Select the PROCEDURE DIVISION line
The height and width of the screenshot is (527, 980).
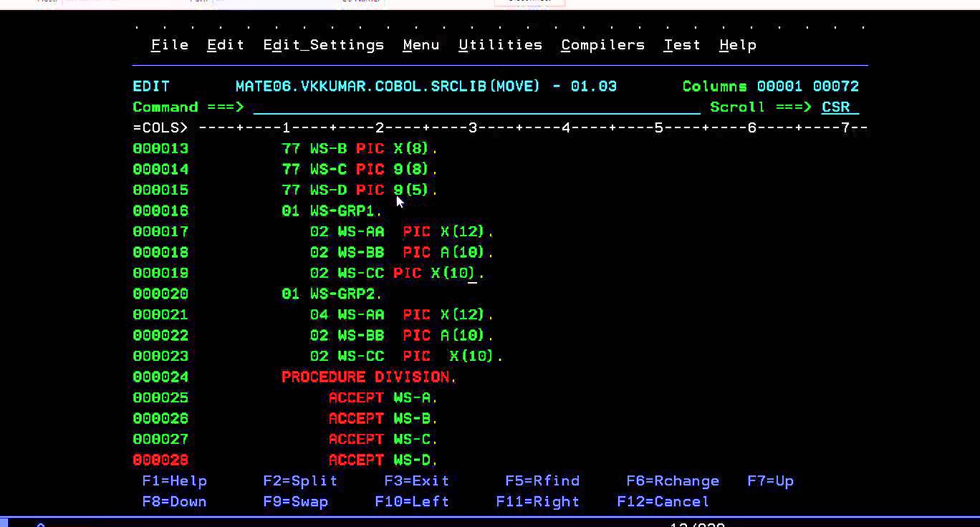[367, 377]
